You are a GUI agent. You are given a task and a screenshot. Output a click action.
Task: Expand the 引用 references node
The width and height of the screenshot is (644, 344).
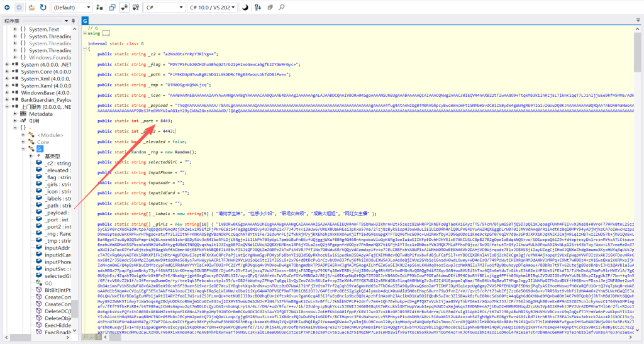[15, 121]
